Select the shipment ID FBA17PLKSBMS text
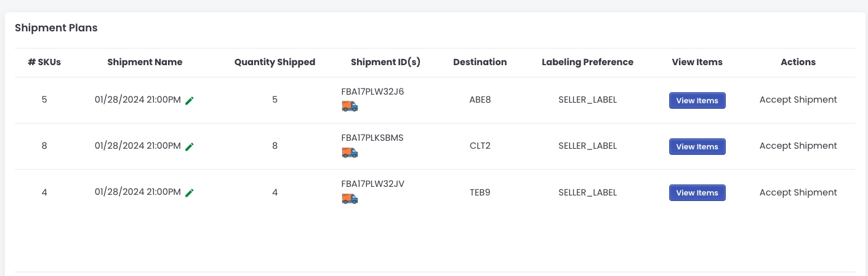This screenshot has height=276, width=868. (372, 138)
